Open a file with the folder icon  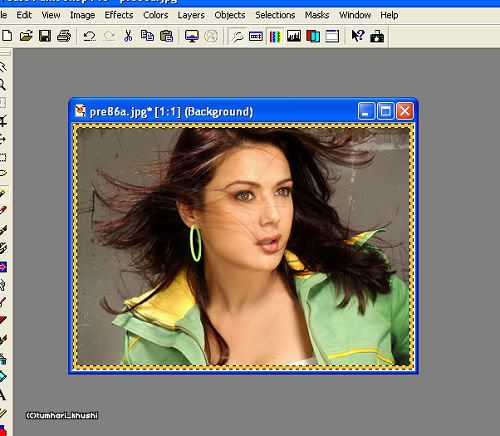coord(26,36)
